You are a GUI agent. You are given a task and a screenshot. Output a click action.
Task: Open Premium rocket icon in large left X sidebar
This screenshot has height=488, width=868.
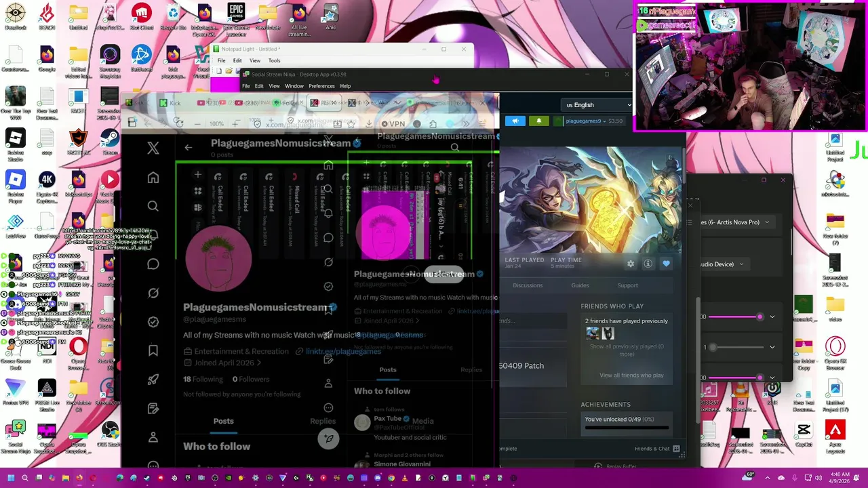tap(153, 380)
